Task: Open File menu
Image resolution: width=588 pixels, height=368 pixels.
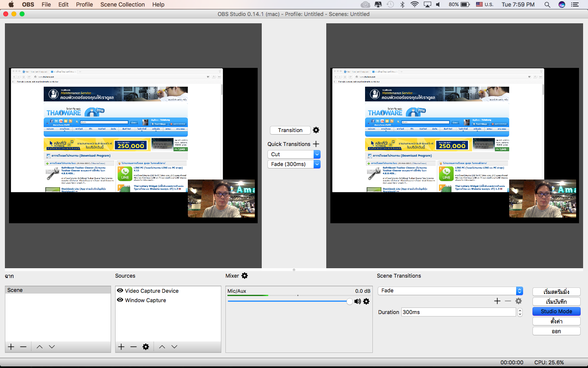Action: (x=46, y=4)
